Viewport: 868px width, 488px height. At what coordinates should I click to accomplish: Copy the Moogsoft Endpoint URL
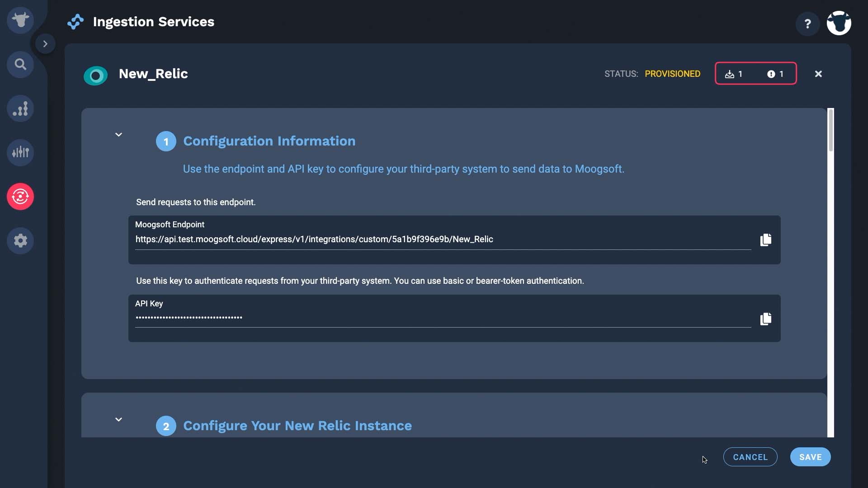pyautogui.click(x=766, y=239)
